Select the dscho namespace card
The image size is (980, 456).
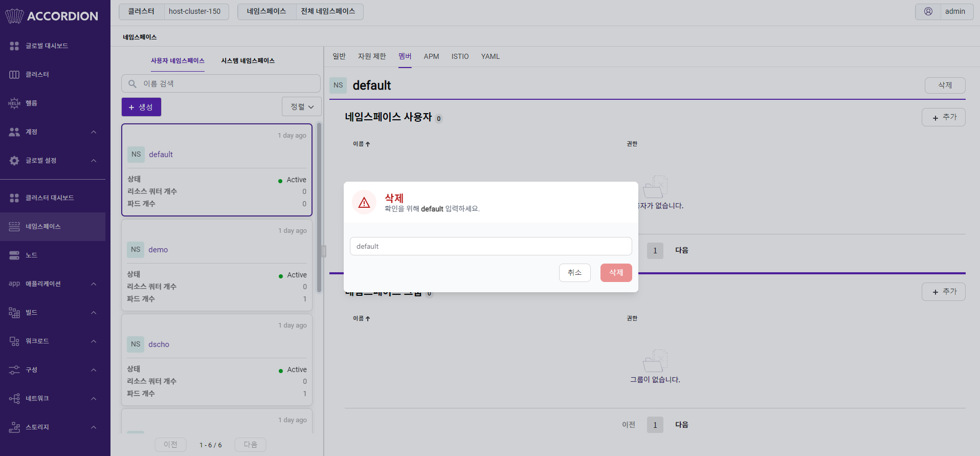(x=217, y=360)
